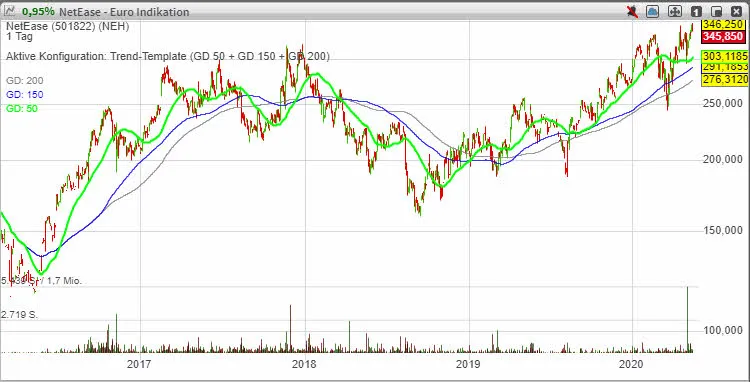Click the 291,1853 GD 150 value label

click(x=725, y=67)
